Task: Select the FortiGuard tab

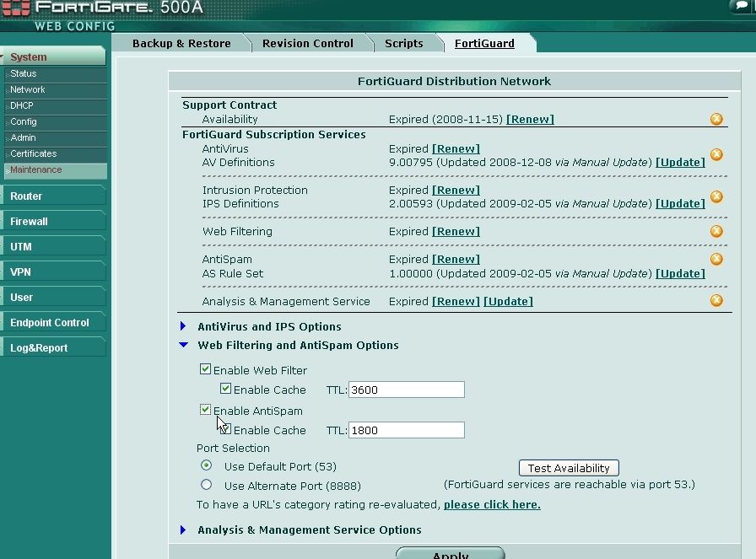Action: (x=484, y=43)
